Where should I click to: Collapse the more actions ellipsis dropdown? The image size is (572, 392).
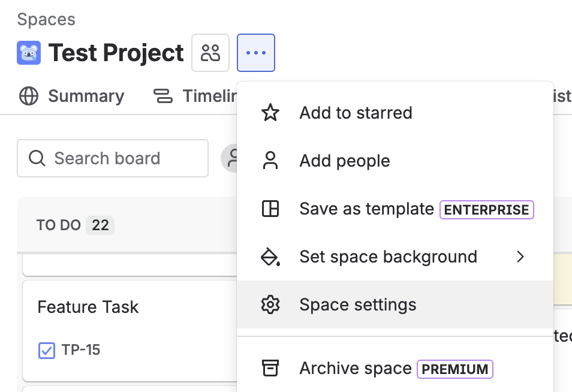pyautogui.click(x=256, y=53)
